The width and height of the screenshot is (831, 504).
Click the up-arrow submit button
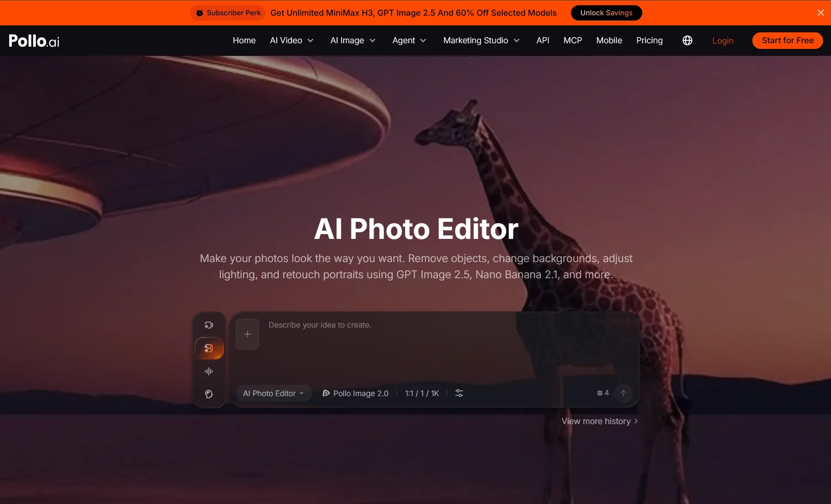623,393
